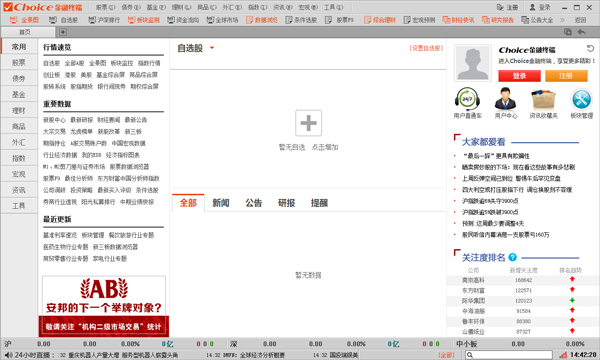Open the 基金 menu
This screenshot has width=600, height=360.
tap(156, 7)
